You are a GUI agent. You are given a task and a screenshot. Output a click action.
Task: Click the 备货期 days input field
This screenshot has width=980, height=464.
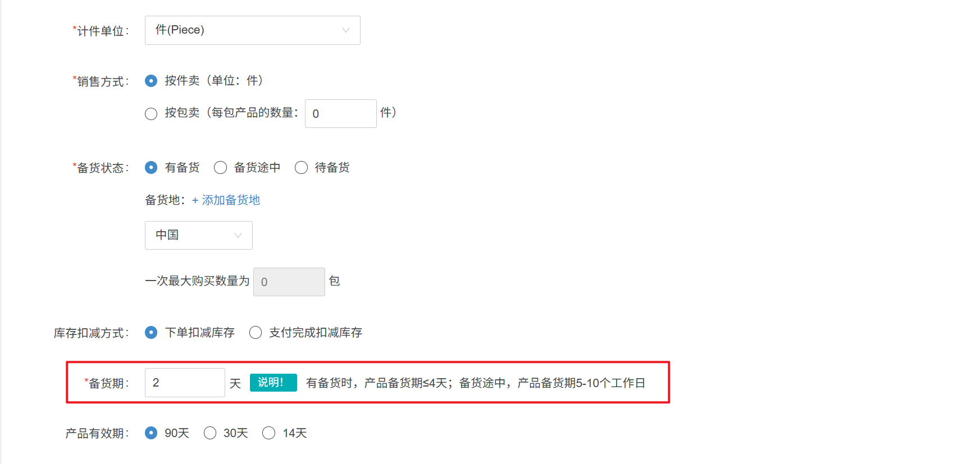tap(185, 383)
